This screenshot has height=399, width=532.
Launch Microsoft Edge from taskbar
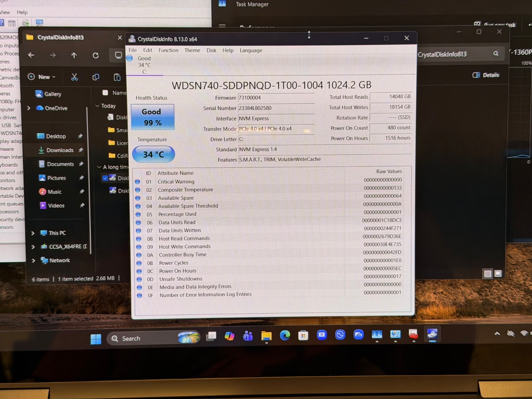(285, 335)
